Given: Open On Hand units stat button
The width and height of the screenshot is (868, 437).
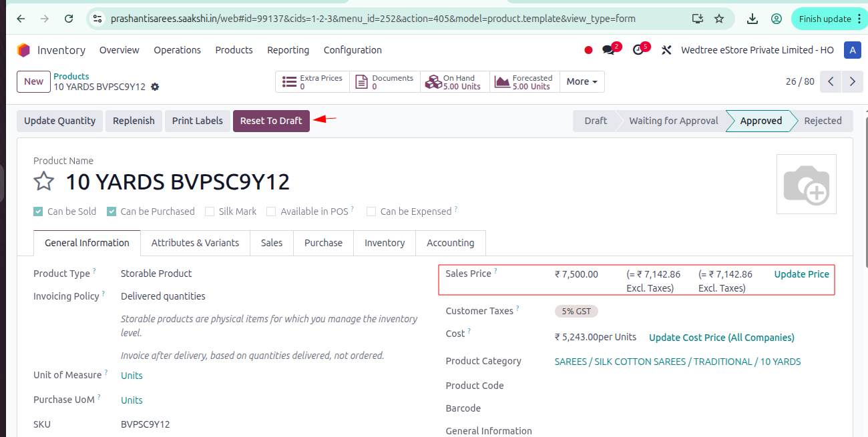Looking at the screenshot, I should pos(455,82).
